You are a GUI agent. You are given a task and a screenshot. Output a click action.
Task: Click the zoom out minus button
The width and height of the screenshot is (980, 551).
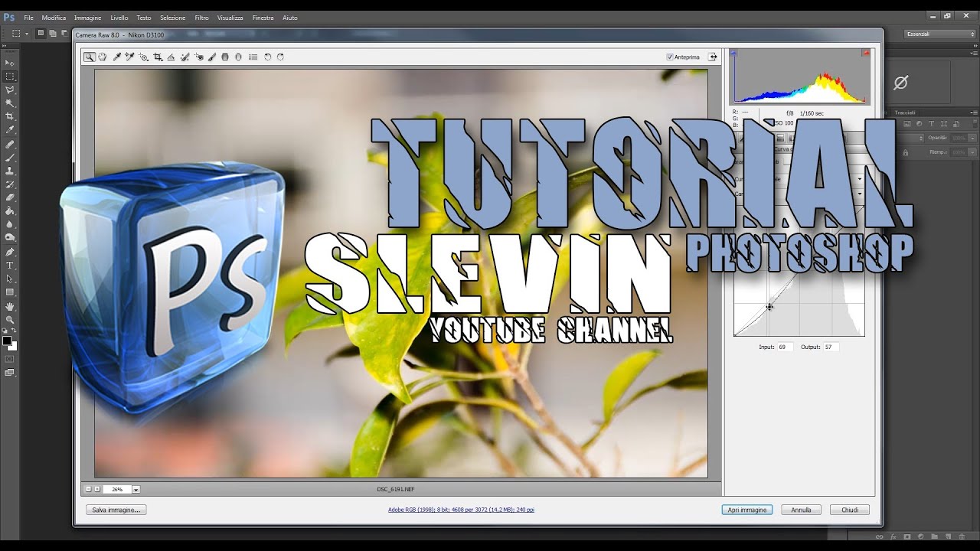88,489
